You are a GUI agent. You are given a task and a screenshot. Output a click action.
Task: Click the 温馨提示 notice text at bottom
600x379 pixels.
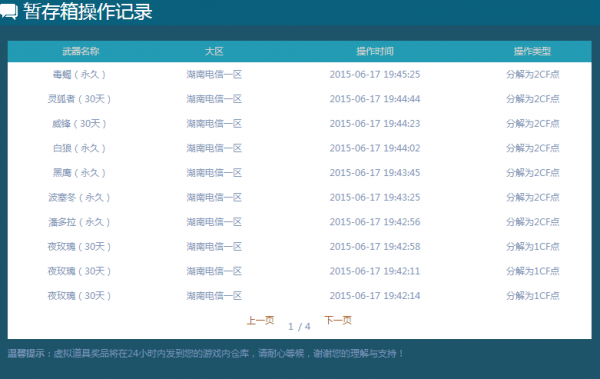tap(205, 353)
